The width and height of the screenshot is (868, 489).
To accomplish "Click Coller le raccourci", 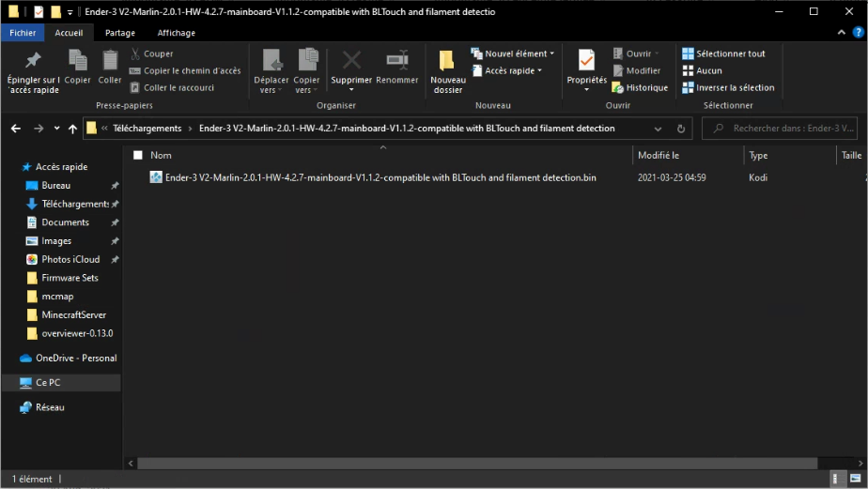I will click(x=172, y=87).
